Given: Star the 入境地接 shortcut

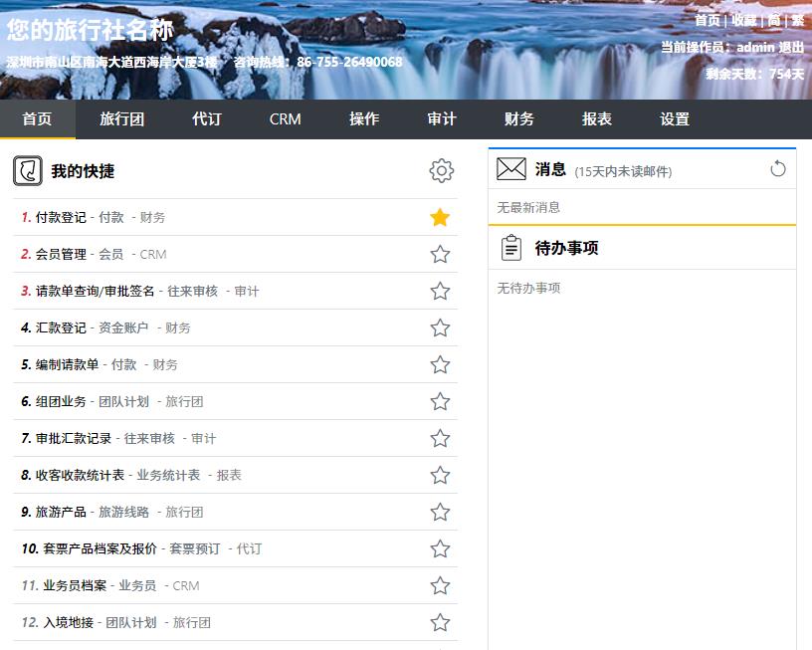Looking at the screenshot, I should pyautogui.click(x=440, y=622).
